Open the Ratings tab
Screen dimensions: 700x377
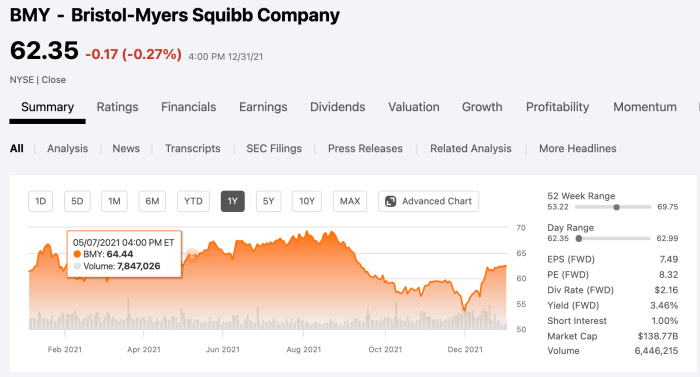[117, 107]
